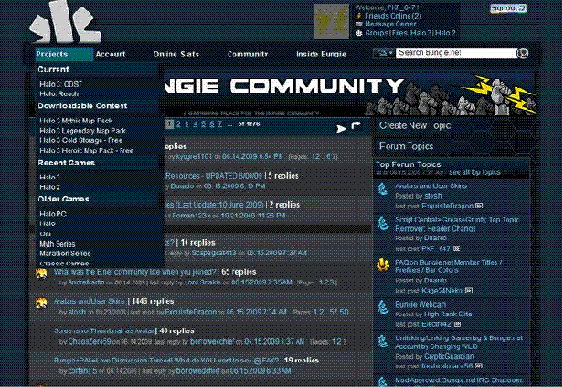The height and width of the screenshot is (387, 562).
Task: Click the flame icon beside '1445 replies' topic
Action: point(42,303)
